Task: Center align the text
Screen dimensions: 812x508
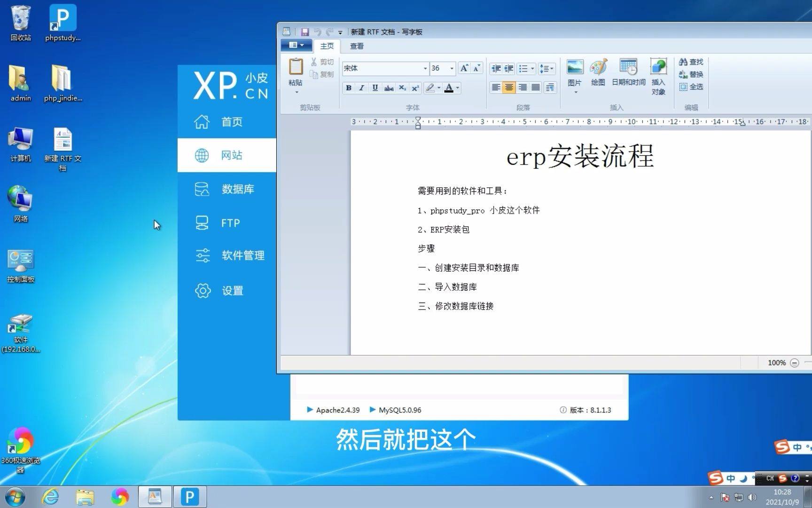Action: click(509, 87)
